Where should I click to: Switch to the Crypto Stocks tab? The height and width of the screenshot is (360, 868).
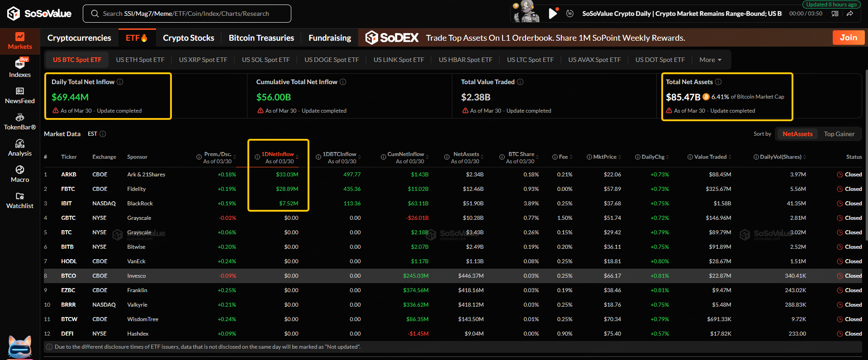coord(189,38)
